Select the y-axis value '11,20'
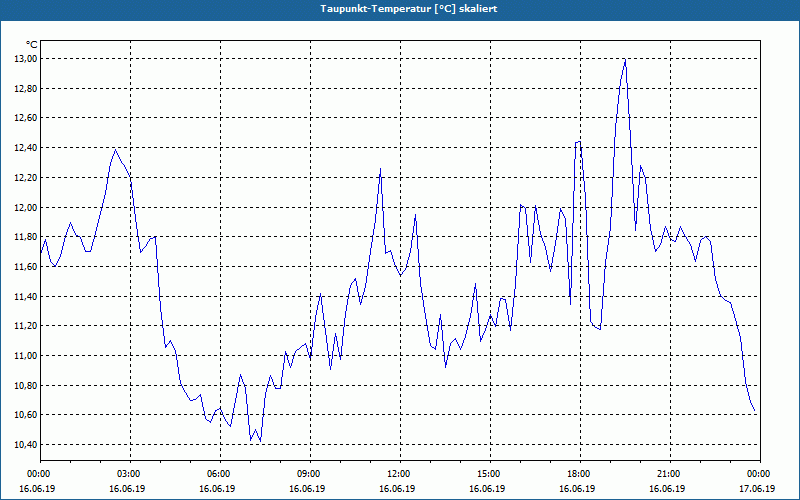The image size is (800, 500). click(26, 326)
